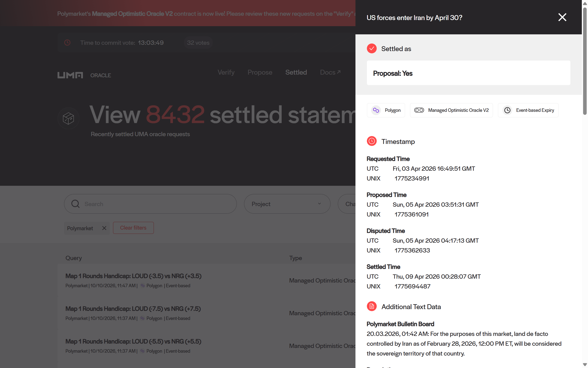Click the Additional Text Data document icon
Image resolution: width=588 pixels, height=368 pixels.
pyautogui.click(x=372, y=306)
